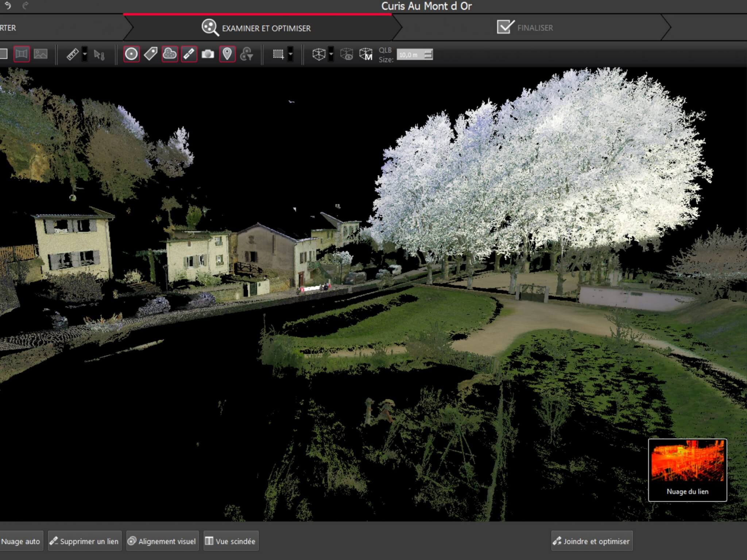
Task: Open the limit box dropdown arrow
Action: [331, 54]
